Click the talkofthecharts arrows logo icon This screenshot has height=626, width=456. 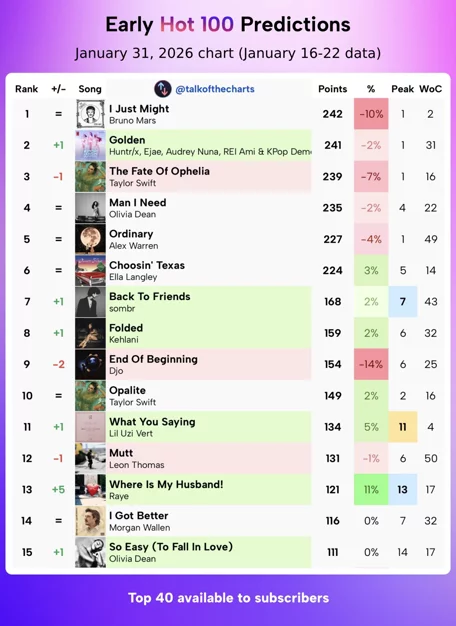coord(163,89)
